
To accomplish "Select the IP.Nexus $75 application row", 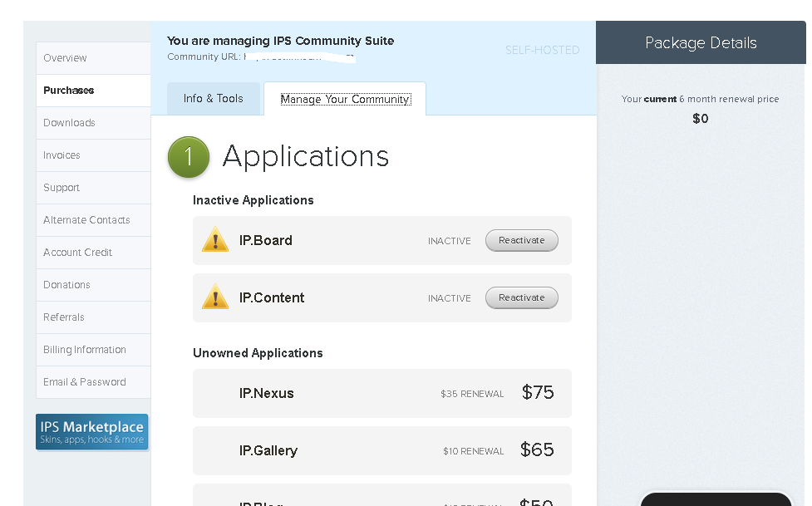I will 382,393.
